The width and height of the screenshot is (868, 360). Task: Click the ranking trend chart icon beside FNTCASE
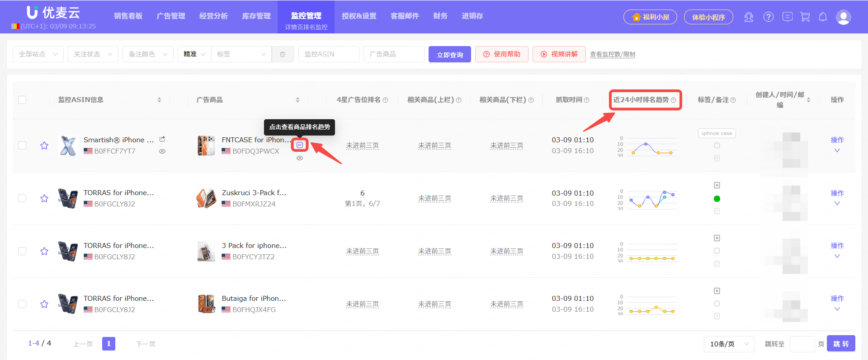tap(300, 145)
